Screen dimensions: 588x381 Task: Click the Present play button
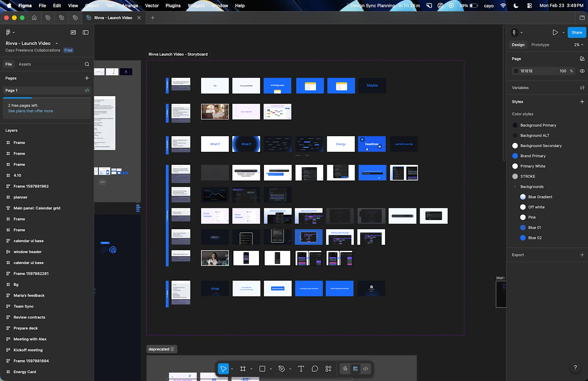pyautogui.click(x=555, y=32)
